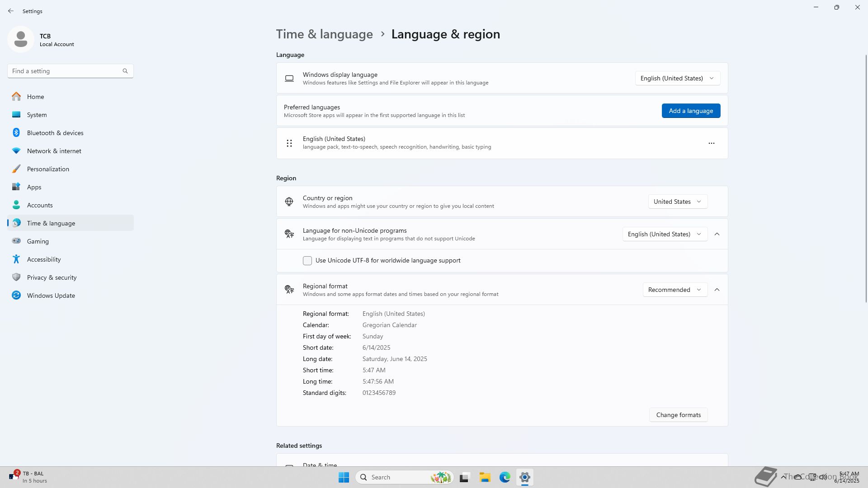
Task: Click the three-dot menu for English (United States)
Action: pyautogui.click(x=711, y=143)
